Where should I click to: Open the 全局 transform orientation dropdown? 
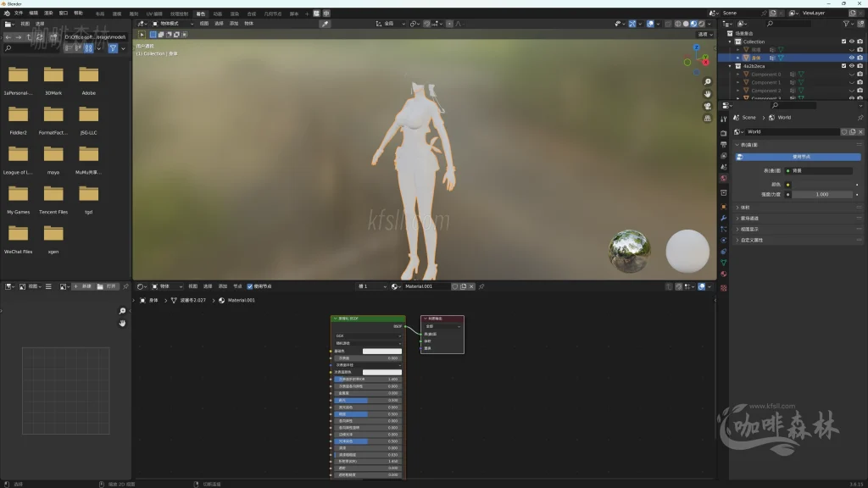391,24
